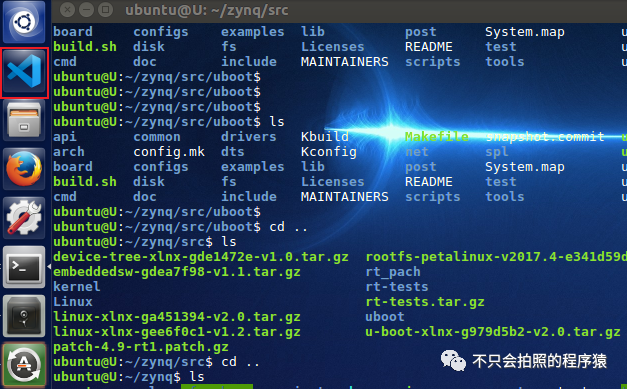The height and width of the screenshot is (389, 627).
Task: Click linux-xlnx-gee6f0c1-v1.2.tar.gz text
Action: (x=177, y=331)
